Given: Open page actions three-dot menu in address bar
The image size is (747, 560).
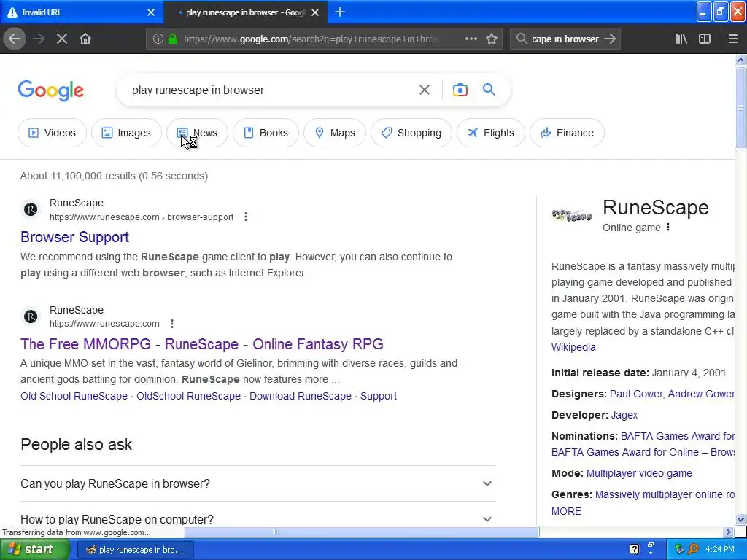Looking at the screenshot, I should click(x=471, y=39).
